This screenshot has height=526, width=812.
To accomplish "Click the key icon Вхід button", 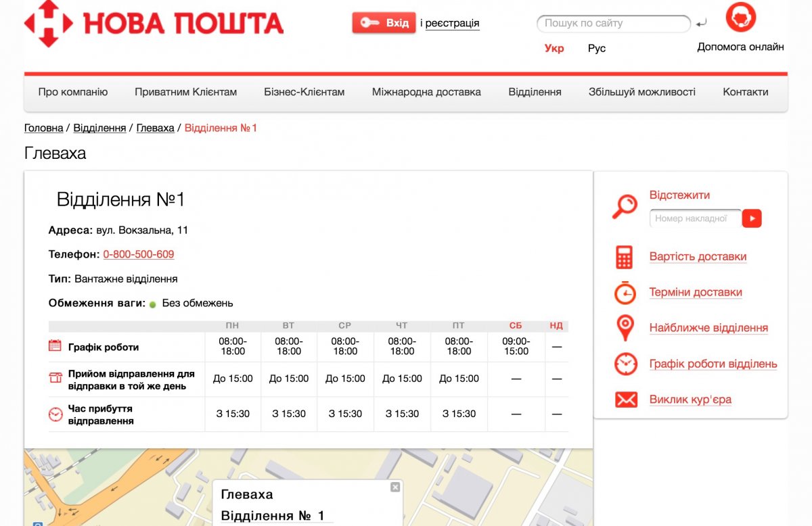I will 384,23.
